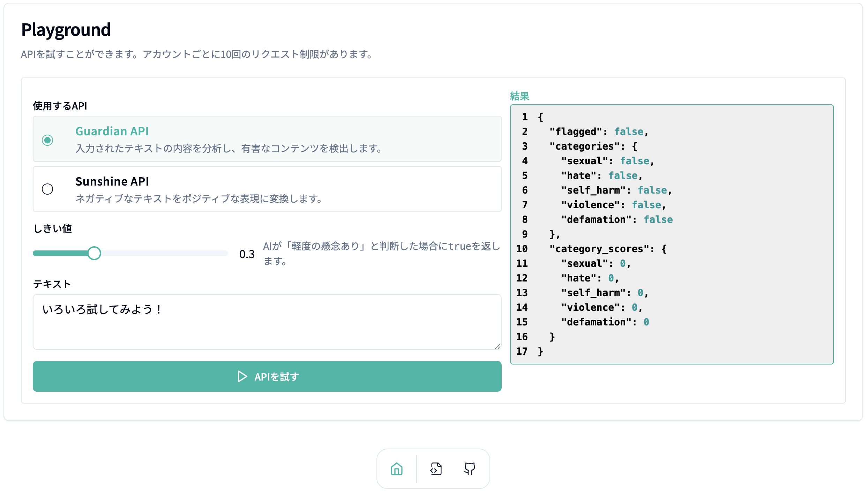Open the API docs code-file icon
The image size is (868, 496).
pos(436,469)
